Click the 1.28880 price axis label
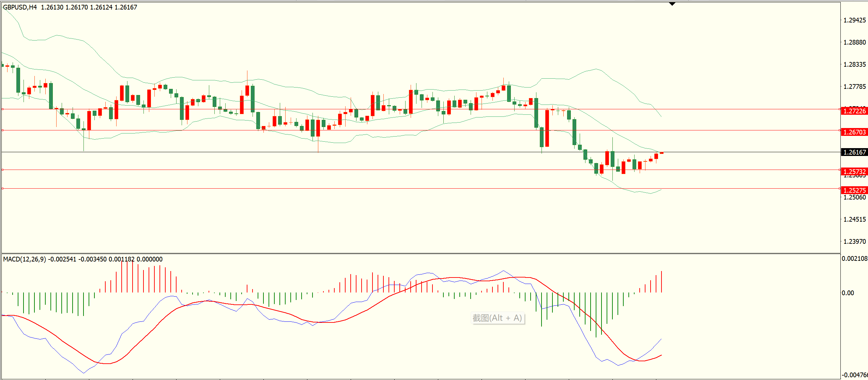868x380 pixels. [x=854, y=43]
